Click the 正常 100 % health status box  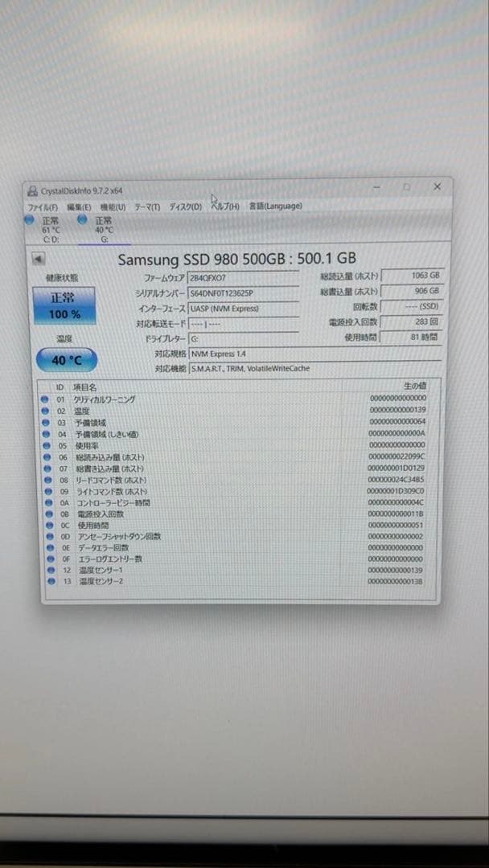64,305
